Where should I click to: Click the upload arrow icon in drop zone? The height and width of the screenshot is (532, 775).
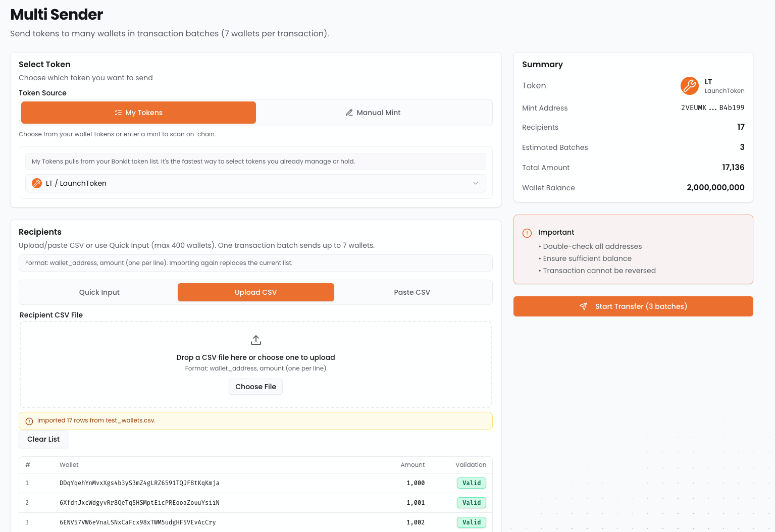click(x=256, y=340)
